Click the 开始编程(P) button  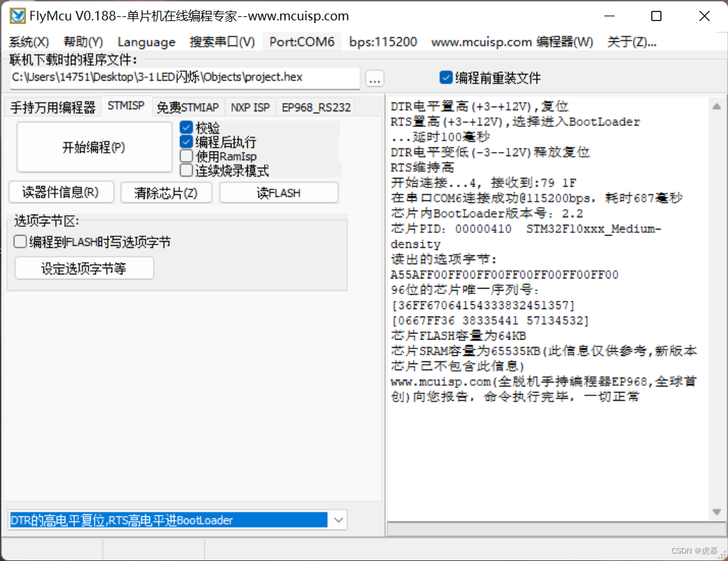(94, 147)
